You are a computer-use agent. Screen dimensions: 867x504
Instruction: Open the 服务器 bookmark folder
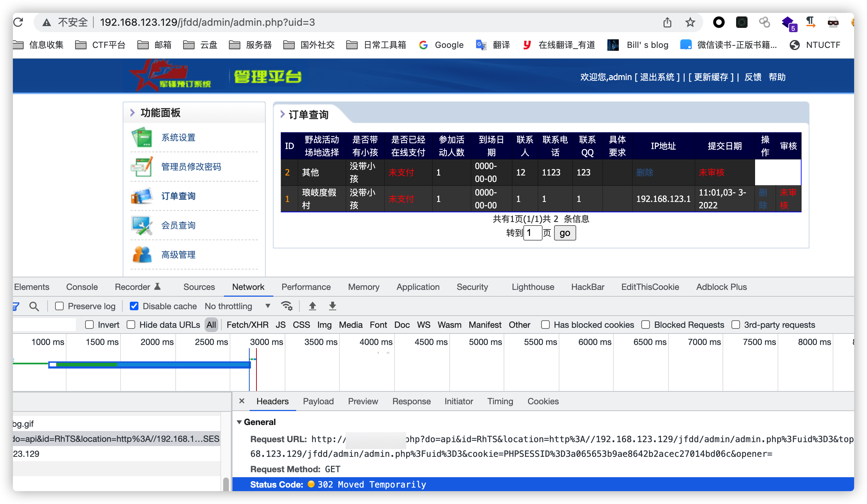[250, 45]
